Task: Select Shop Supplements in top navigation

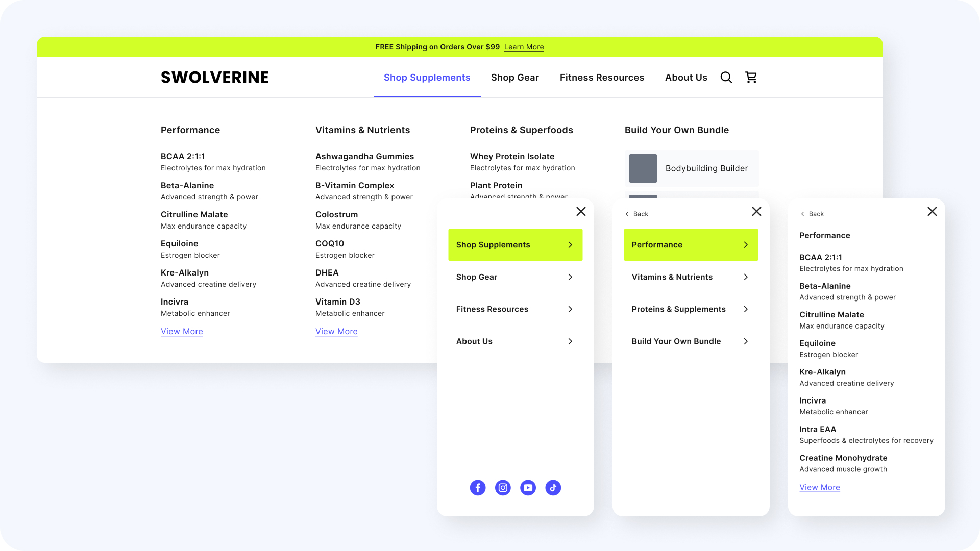Action: 427,78
